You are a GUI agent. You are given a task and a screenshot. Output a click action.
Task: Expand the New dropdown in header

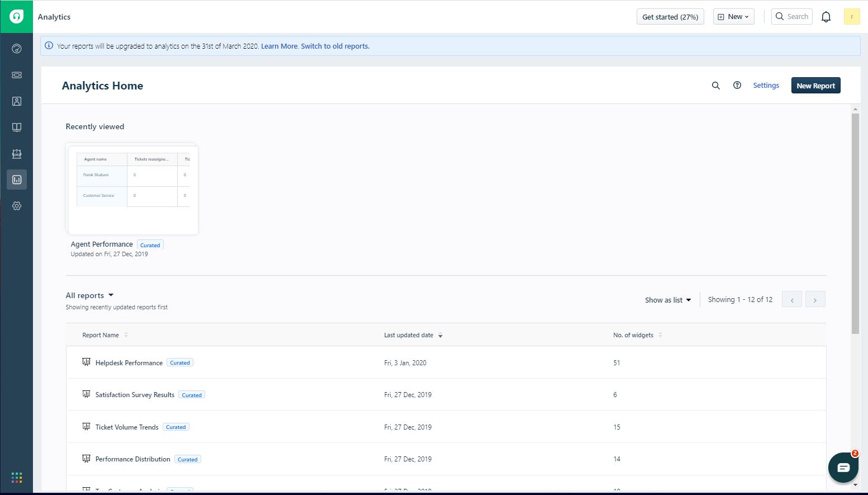click(x=733, y=17)
